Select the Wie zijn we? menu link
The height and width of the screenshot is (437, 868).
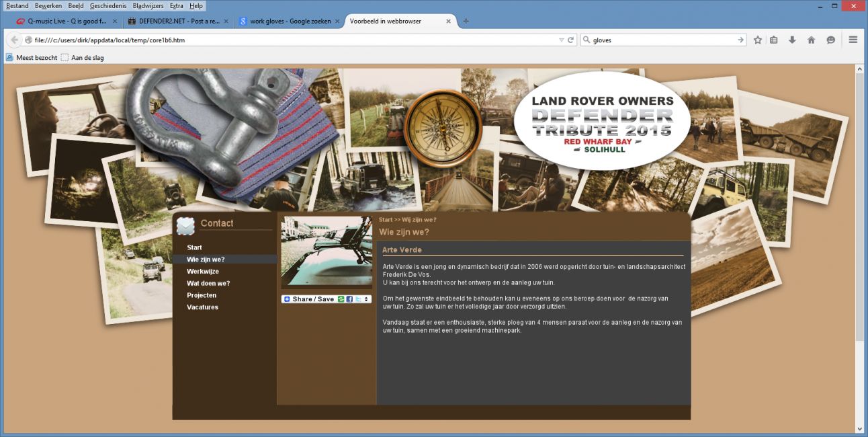[206, 260]
